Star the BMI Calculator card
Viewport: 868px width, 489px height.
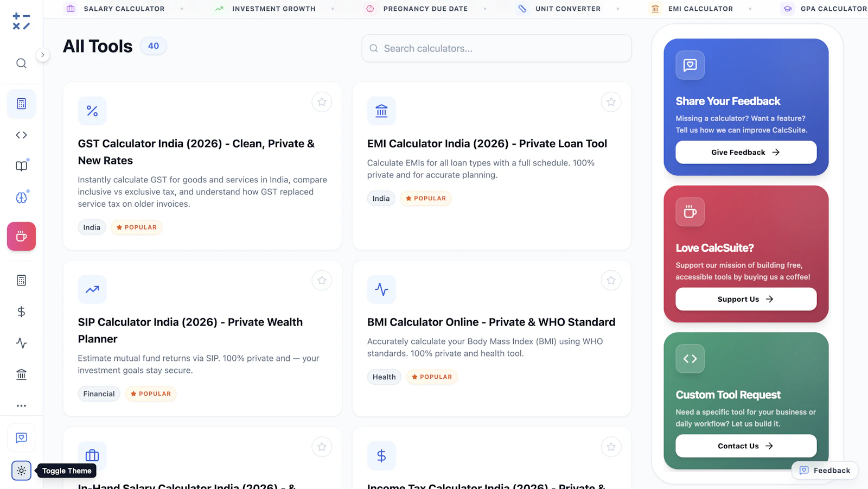pos(611,280)
